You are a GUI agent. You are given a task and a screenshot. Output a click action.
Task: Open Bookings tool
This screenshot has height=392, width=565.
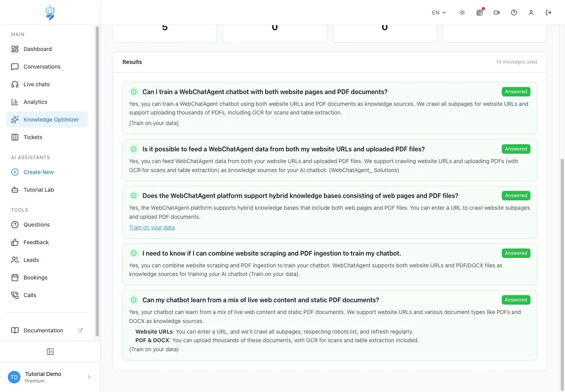pyautogui.click(x=47, y=278)
